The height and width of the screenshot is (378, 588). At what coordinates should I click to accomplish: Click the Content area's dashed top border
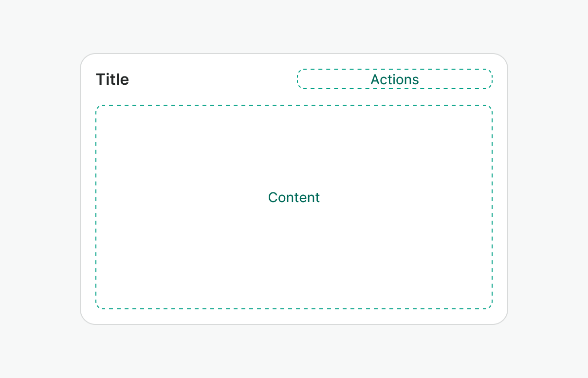click(x=294, y=105)
